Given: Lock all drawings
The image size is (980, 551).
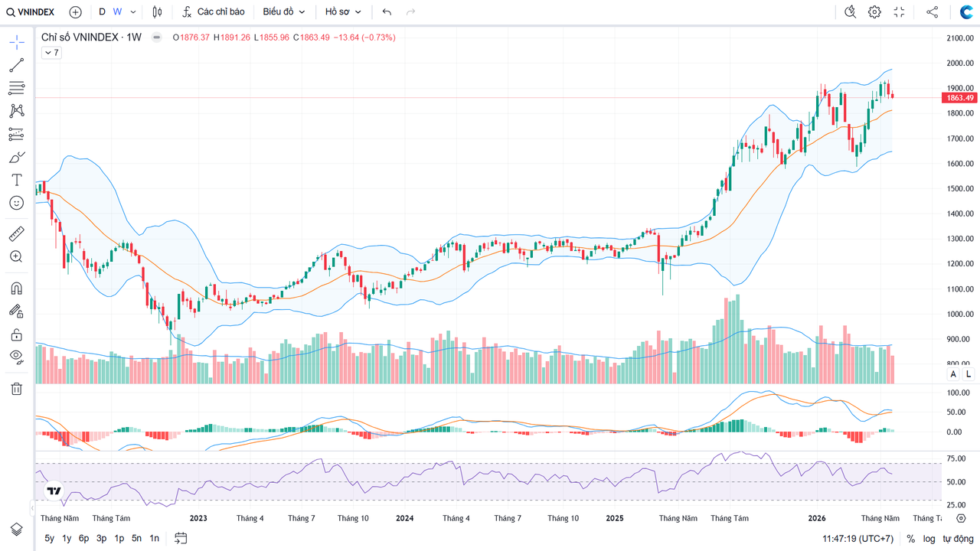Looking at the screenshot, I should [x=17, y=334].
